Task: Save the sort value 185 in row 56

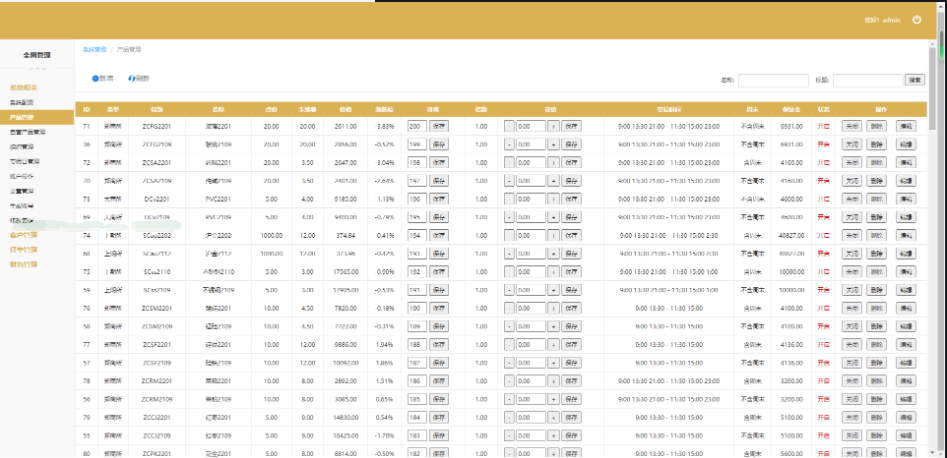Action: [439, 399]
